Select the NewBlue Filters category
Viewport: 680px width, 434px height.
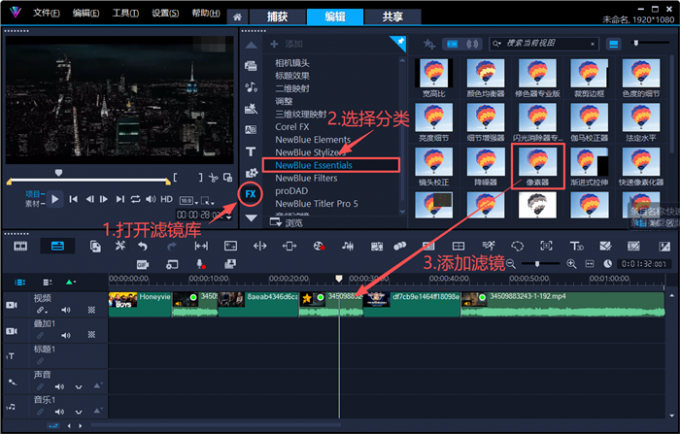306,178
